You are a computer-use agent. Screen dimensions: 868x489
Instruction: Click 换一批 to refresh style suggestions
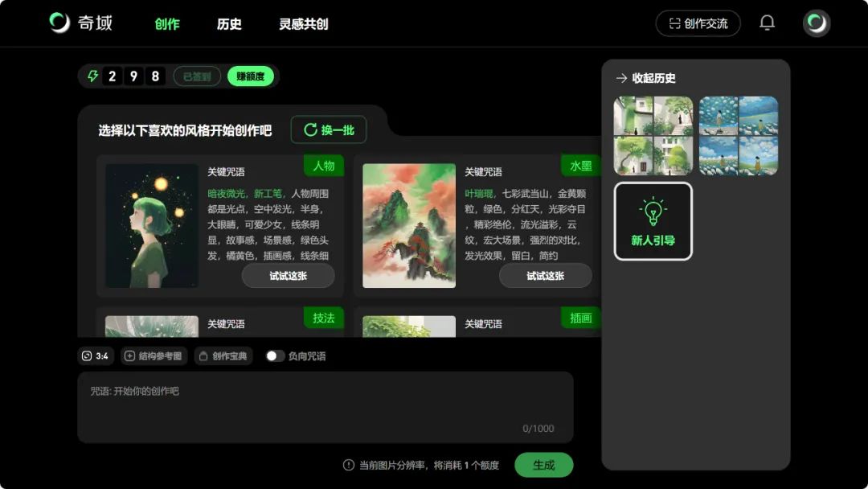328,129
